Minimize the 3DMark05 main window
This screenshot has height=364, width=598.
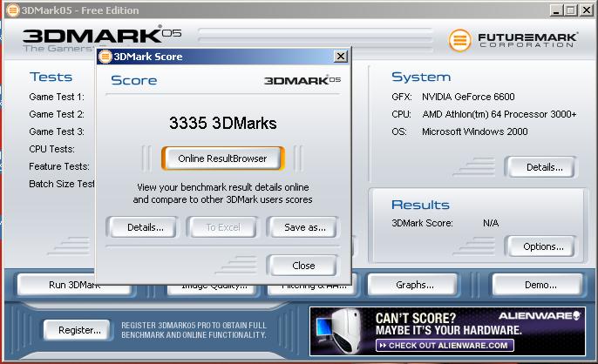(556, 10)
